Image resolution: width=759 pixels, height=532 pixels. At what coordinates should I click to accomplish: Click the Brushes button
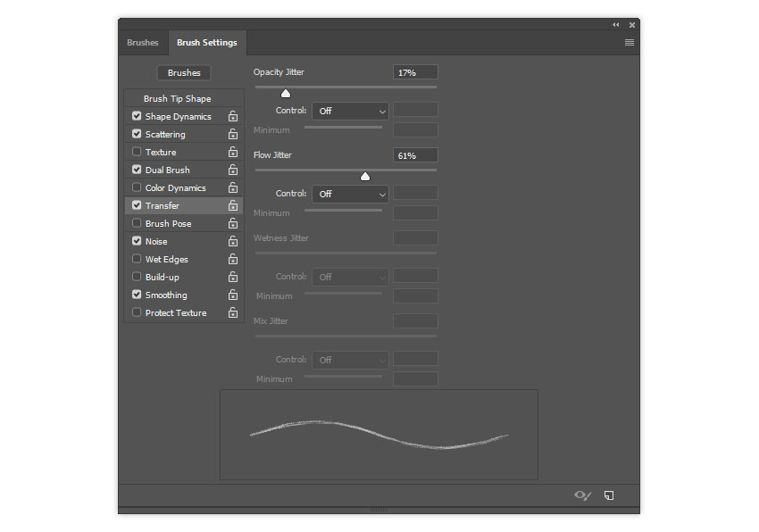click(184, 73)
